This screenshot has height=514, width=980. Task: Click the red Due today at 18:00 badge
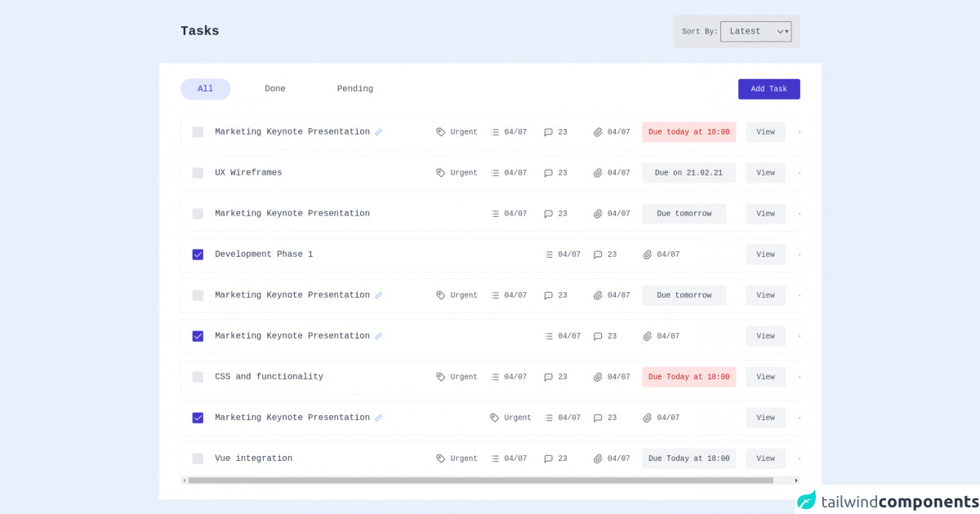pos(688,131)
